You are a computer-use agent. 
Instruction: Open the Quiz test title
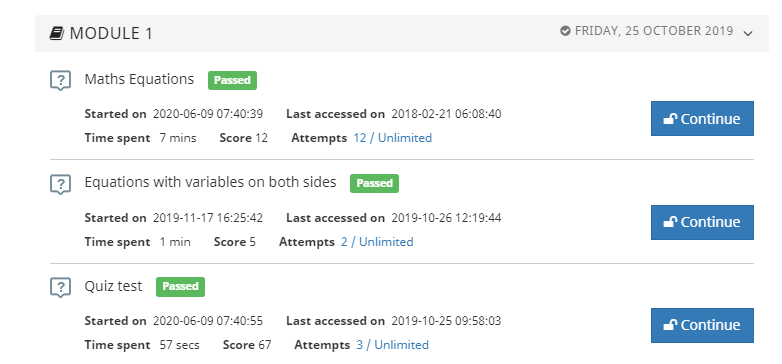(x=113, y=286)
